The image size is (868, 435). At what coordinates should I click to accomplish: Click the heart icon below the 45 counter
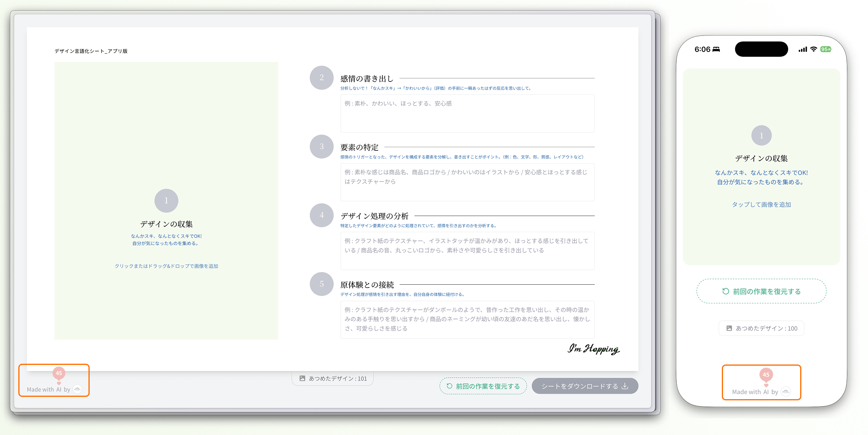[x=59, y=383]
